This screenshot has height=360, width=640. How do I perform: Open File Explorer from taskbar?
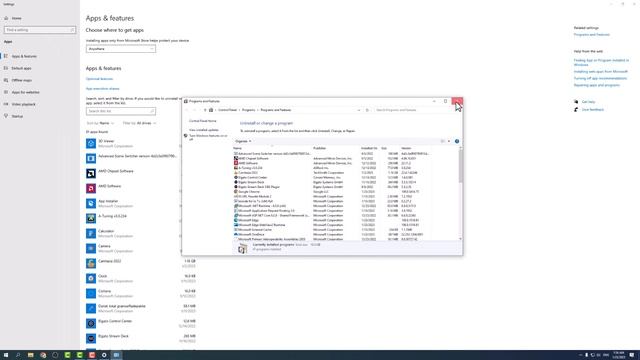tap(31, 355)
